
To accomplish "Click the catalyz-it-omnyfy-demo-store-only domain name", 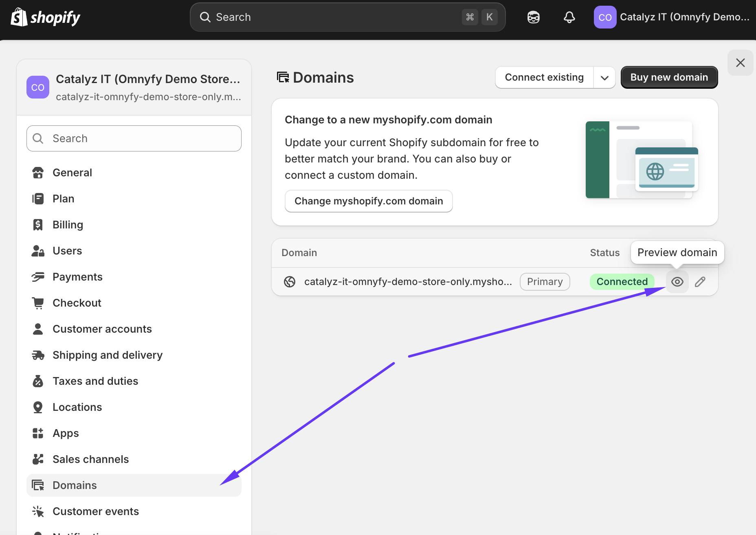I will pyautogui.click(x=408, y=282).
